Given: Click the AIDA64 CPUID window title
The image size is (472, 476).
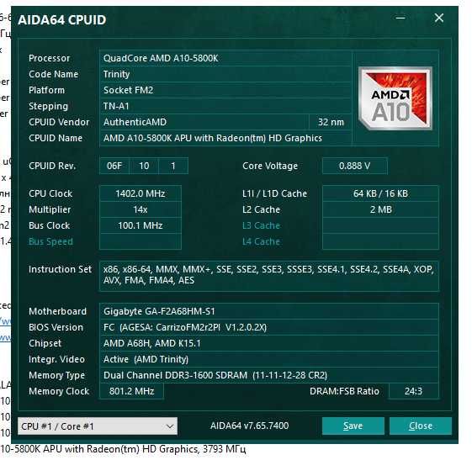Looking at the screenshot, I should point(62,19).
